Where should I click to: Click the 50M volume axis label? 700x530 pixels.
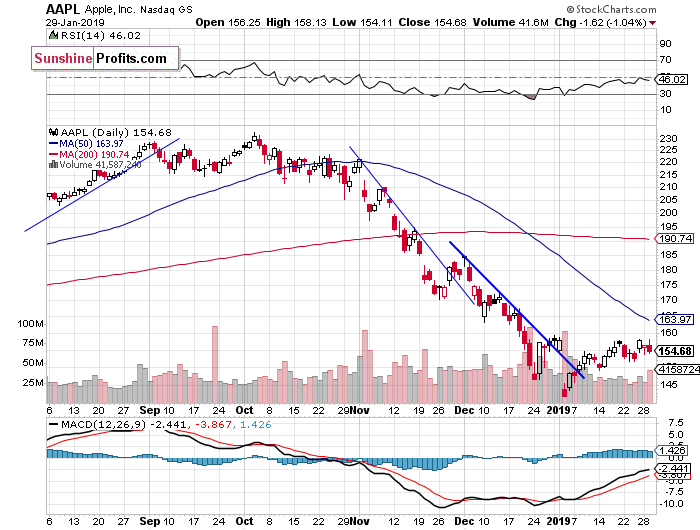[x=33, y=363]
